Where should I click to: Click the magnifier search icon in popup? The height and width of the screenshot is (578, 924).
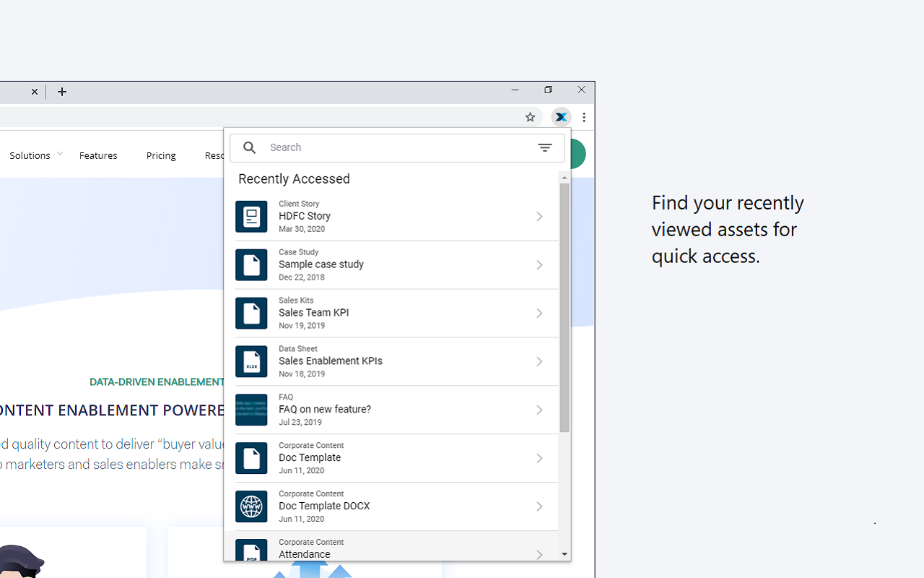250,147
